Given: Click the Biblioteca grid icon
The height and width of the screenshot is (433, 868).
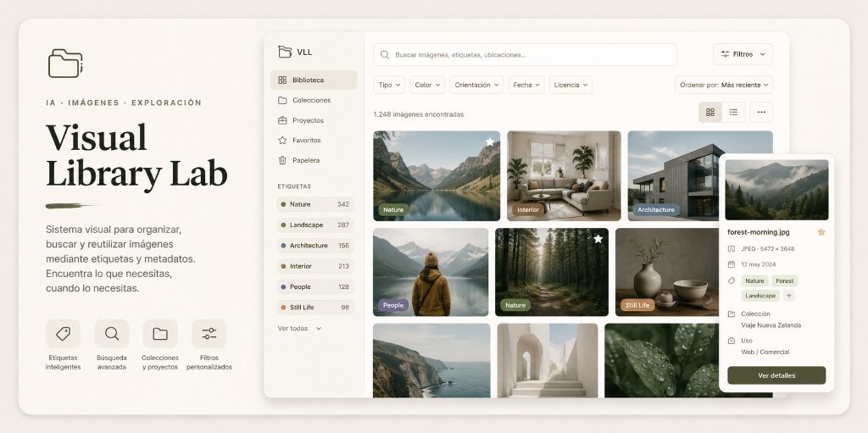Looking at the screenshot, I should pyautogui.click(x=282, y=80).
